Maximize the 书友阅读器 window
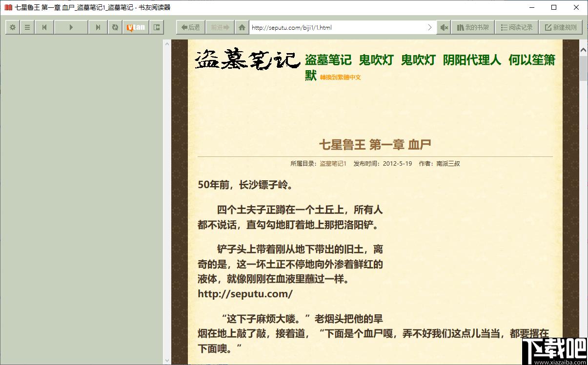 pos(554,7)
